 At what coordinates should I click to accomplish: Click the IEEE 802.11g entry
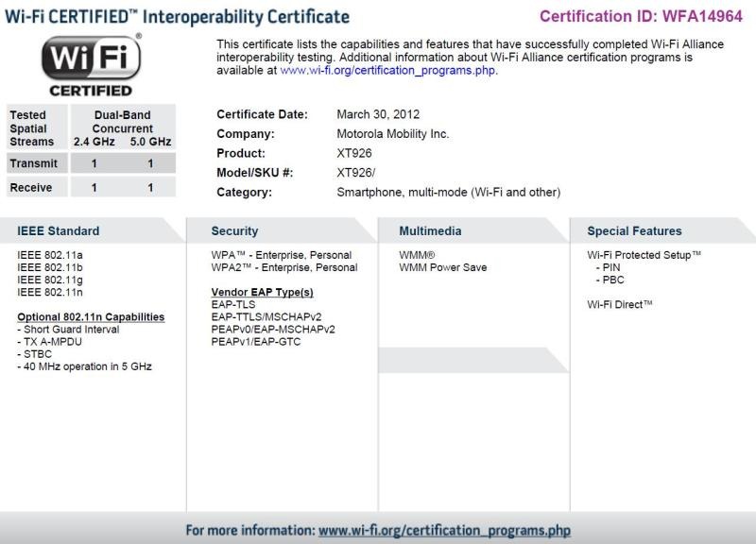50,280
